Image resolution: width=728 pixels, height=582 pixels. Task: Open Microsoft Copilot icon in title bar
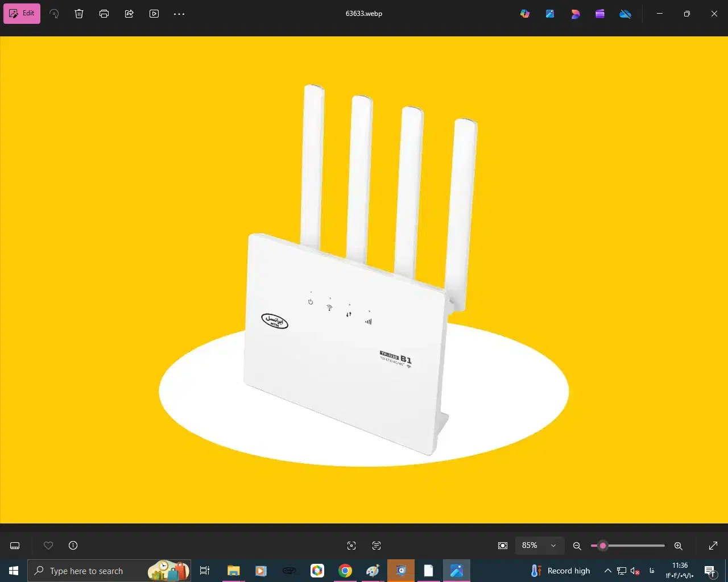pos(525,14)
